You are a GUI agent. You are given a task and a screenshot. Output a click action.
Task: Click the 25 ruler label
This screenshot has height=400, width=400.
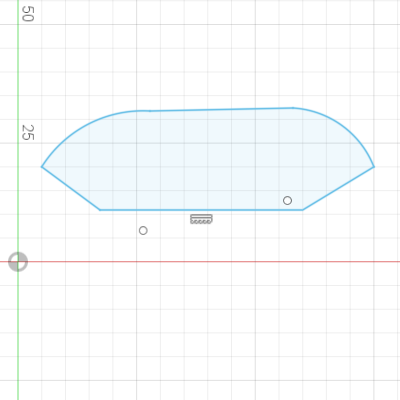tap(27, 132)
